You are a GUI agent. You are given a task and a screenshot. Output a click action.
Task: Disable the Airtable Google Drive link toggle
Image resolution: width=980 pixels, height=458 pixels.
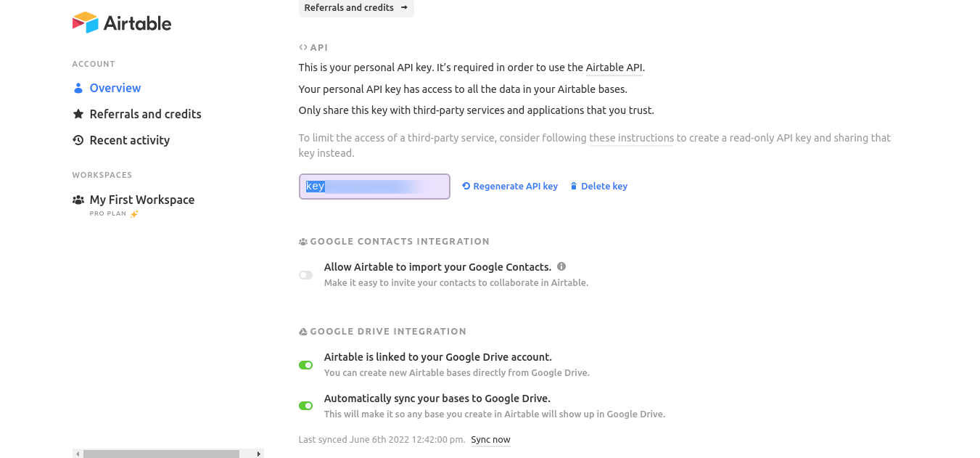pyautogui.click(x=305, y=364)
